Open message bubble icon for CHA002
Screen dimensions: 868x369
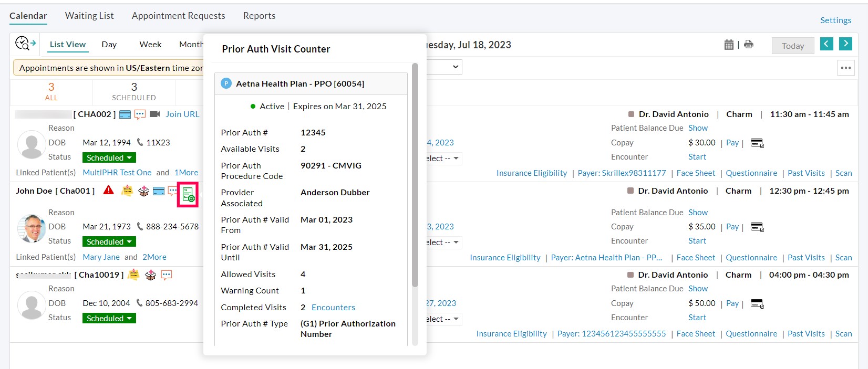point(140,114)
